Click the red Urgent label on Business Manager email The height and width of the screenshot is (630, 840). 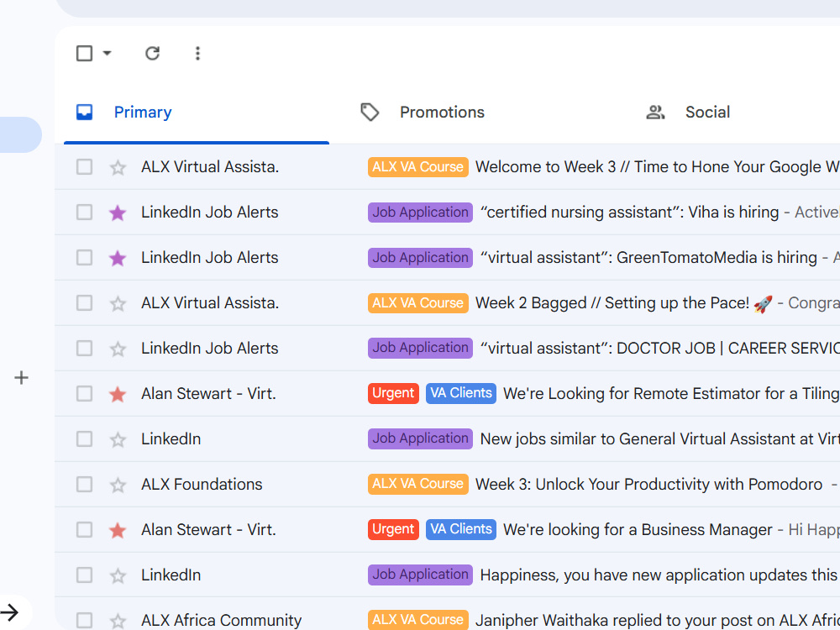393,529
